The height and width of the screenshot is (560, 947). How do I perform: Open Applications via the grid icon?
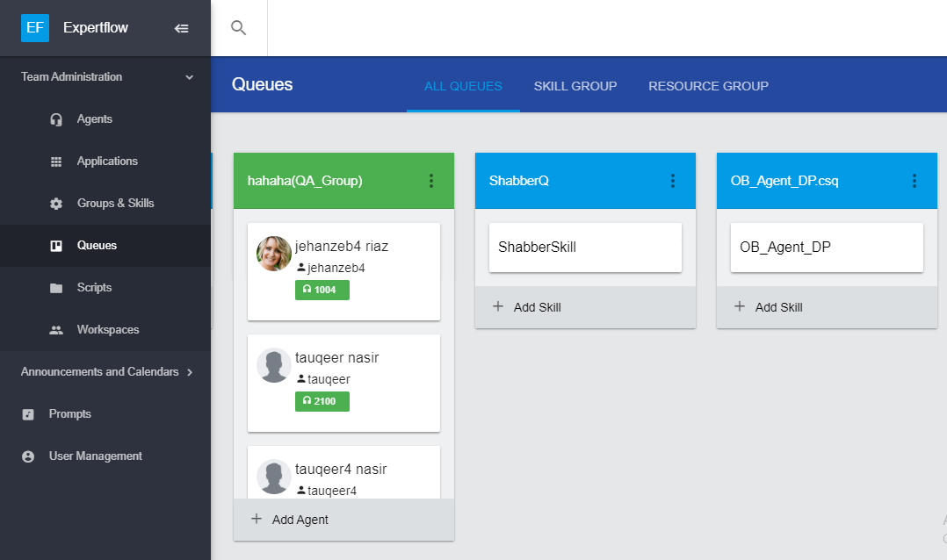point(56,162)
